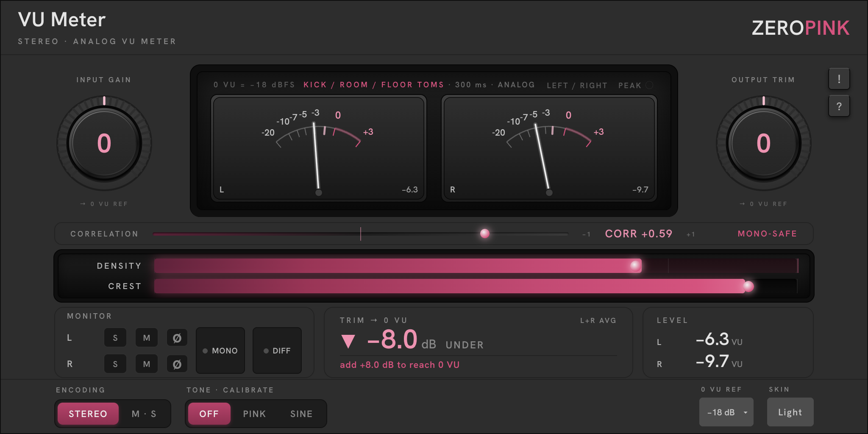Image resolution: width=868 pixels, height=434 pixels.
Task: Enable MONO monitoring
Action: 220,351
